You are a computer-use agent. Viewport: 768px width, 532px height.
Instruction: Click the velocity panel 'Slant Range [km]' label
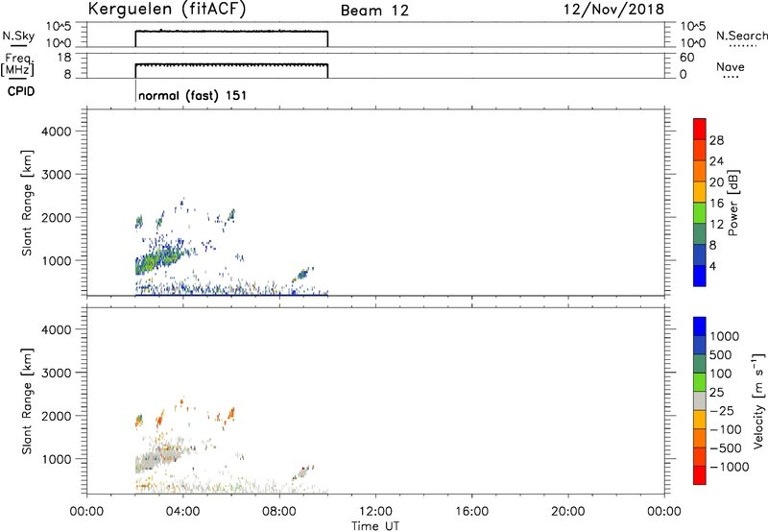[x=27, y=401]
